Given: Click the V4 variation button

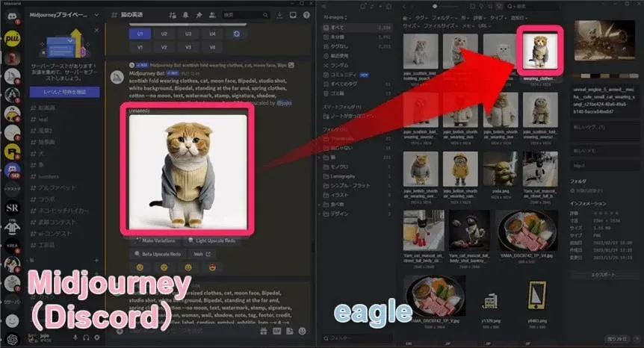Looking at the screenshot, I should click(212, 47).
